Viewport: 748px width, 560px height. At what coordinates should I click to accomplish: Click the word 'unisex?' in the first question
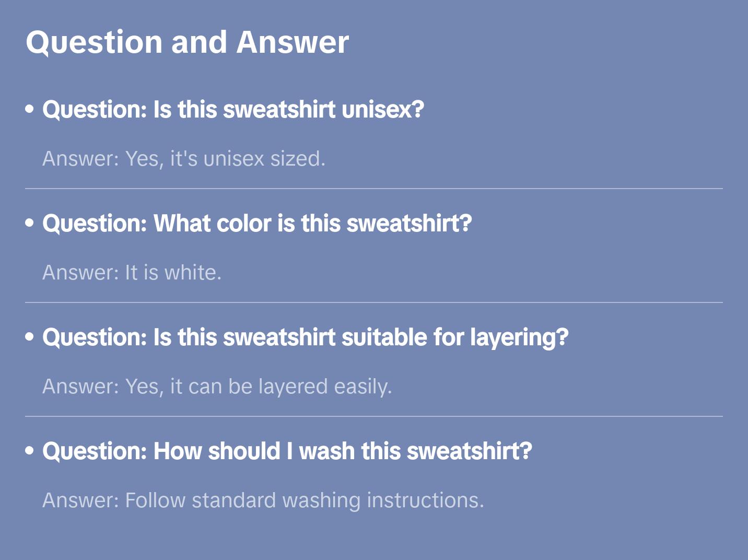[x=383, y=110]
